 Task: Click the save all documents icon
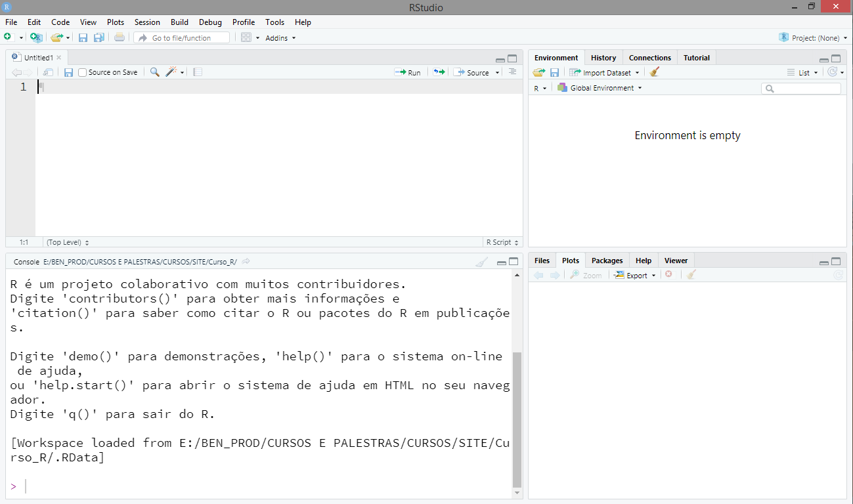99,38
